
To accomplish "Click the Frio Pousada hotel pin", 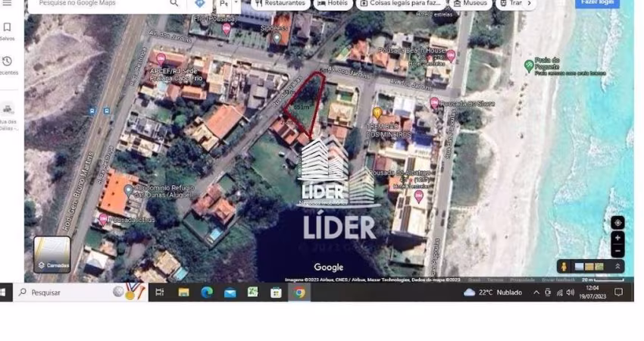I will pyautogui.click(x=226, y=29).
